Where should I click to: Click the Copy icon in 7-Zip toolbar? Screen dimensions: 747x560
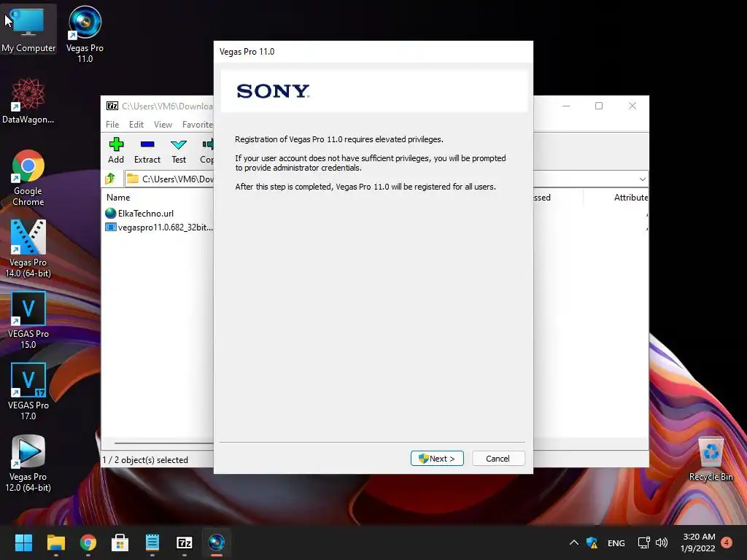[x=207, y=150]
